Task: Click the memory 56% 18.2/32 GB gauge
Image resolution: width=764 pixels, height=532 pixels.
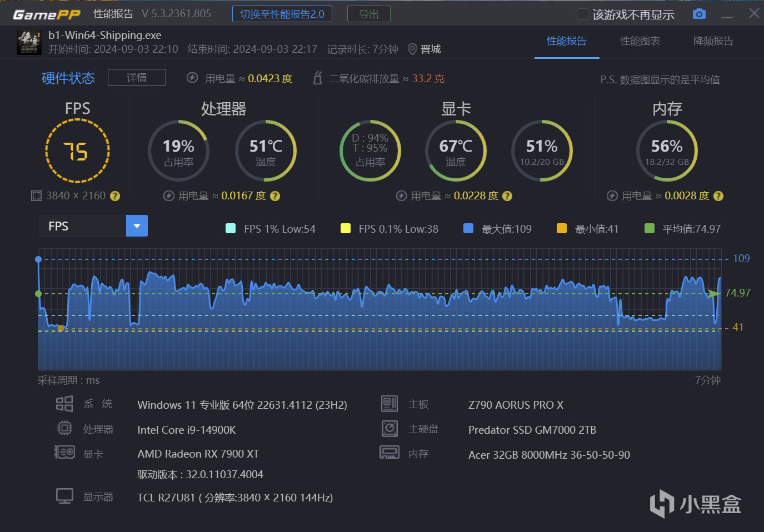Action: point(667,151)
